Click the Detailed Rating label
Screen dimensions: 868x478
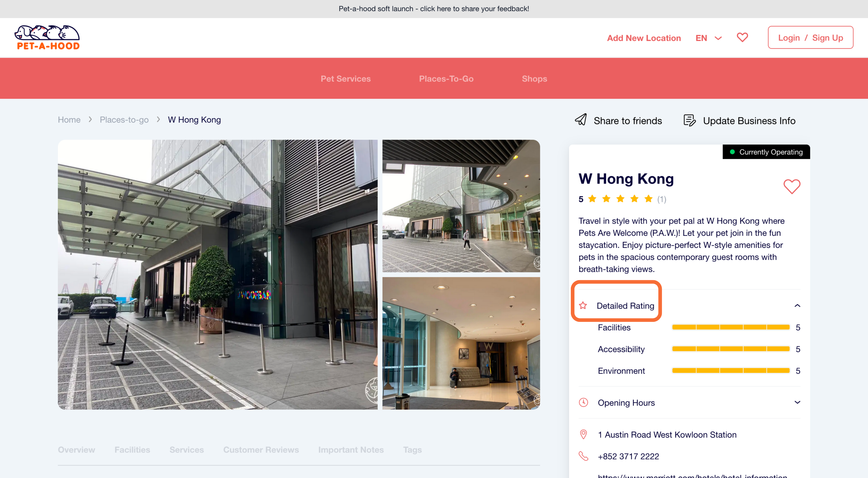click(625, 305)
